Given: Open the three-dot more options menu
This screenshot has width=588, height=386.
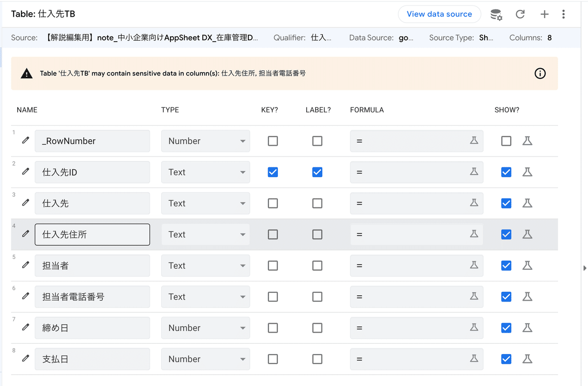Looking at the screenshot, I should pyautogui.click(x=563, y=14).
